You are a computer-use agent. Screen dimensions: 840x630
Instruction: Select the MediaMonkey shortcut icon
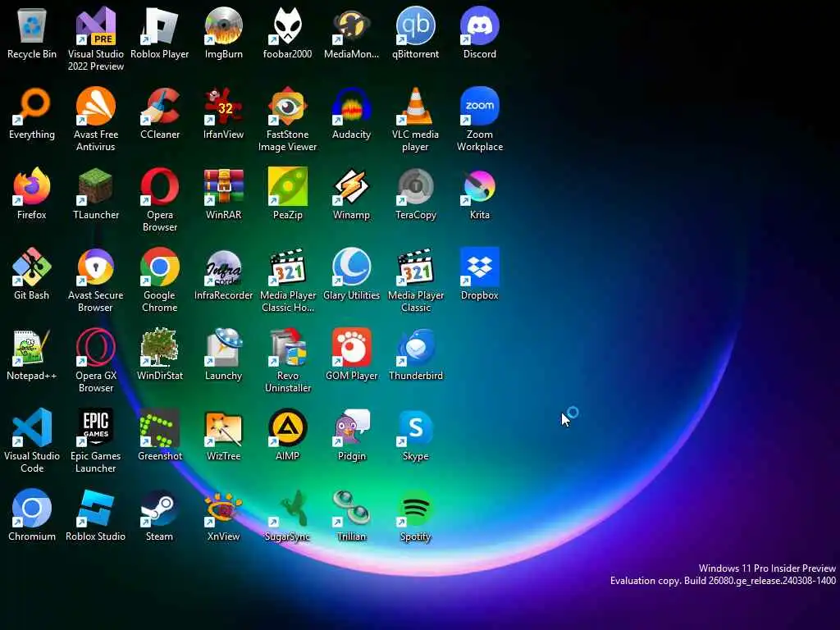pos(351,25)
